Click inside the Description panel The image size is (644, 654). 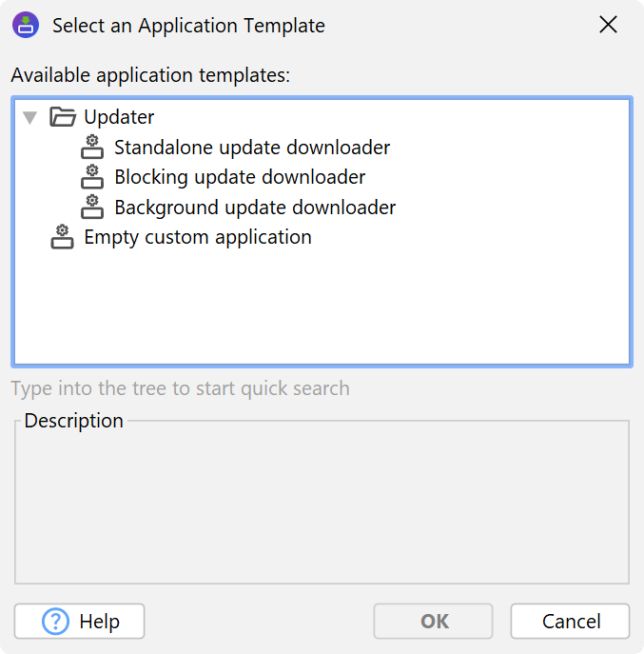tap(321, 505)
